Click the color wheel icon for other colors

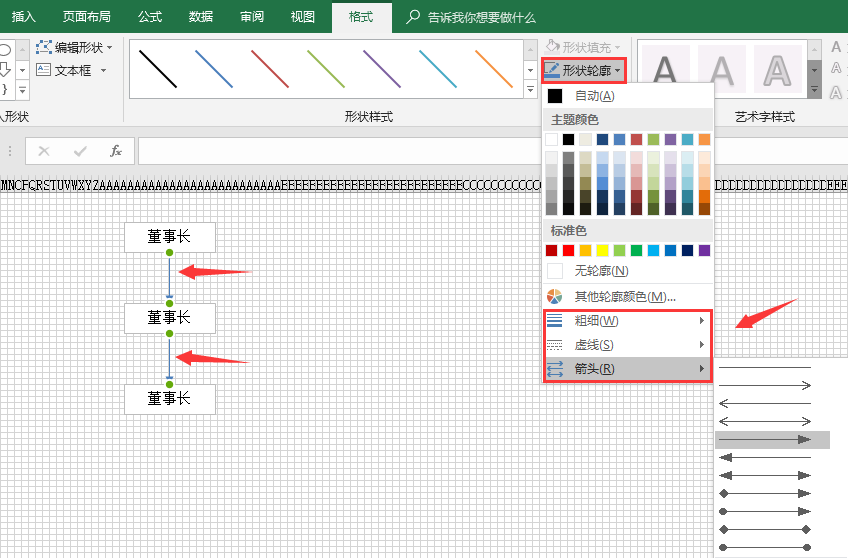(x=554, y=296)
